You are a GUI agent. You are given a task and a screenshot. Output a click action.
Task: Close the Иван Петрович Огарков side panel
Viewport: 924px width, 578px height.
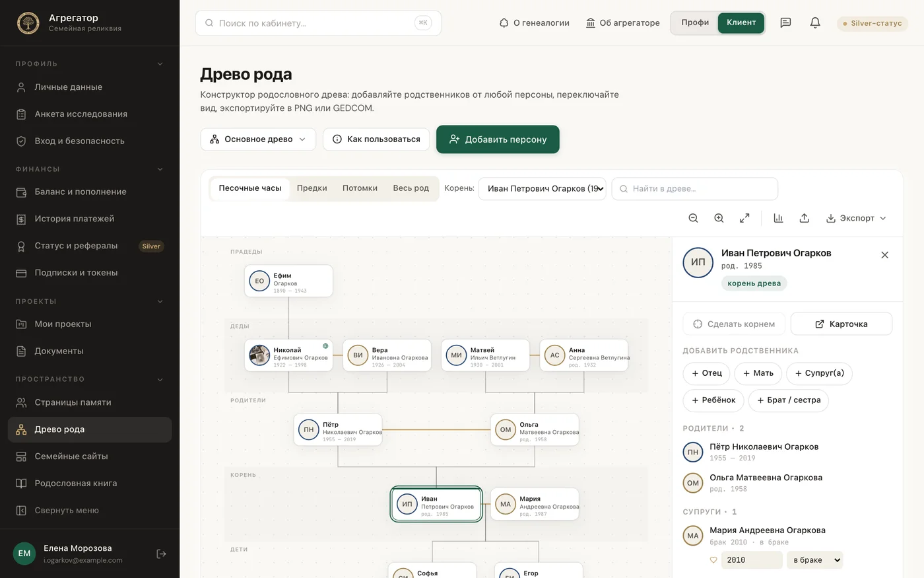click(x=884, y=255)
